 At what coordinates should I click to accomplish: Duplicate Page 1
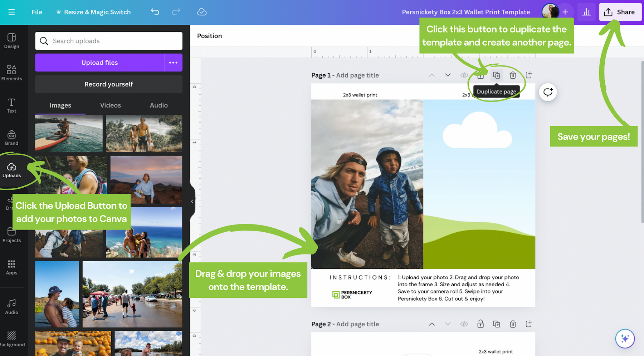point(497,75)
